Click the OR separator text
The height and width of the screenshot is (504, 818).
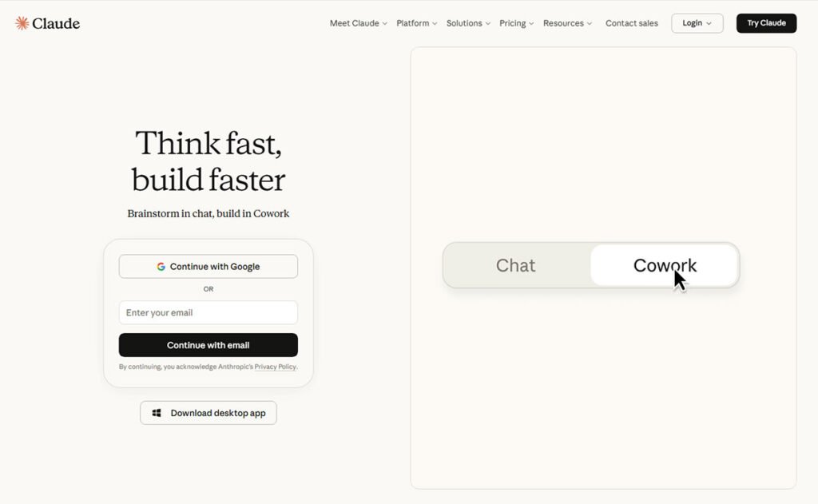tap(208, 289)
